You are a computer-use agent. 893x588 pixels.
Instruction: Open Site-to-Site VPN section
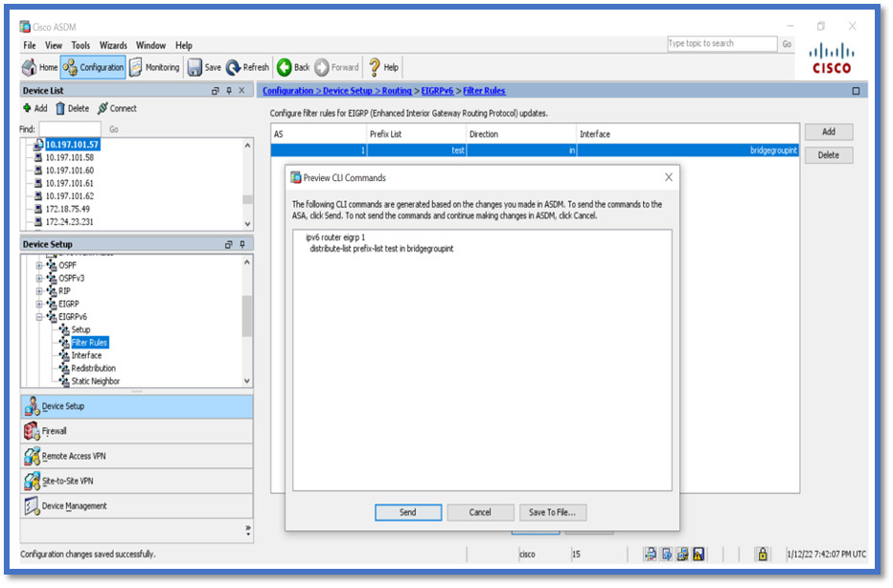[137, 482]
